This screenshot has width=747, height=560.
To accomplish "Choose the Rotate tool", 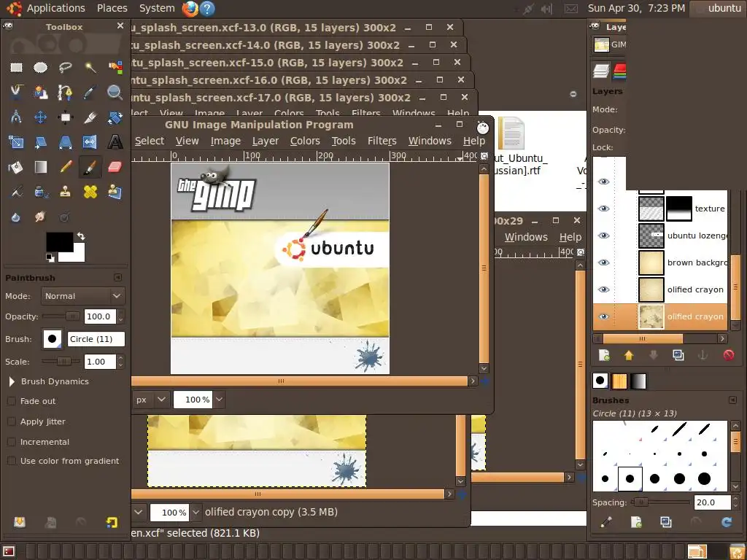I will click(115, 117).
